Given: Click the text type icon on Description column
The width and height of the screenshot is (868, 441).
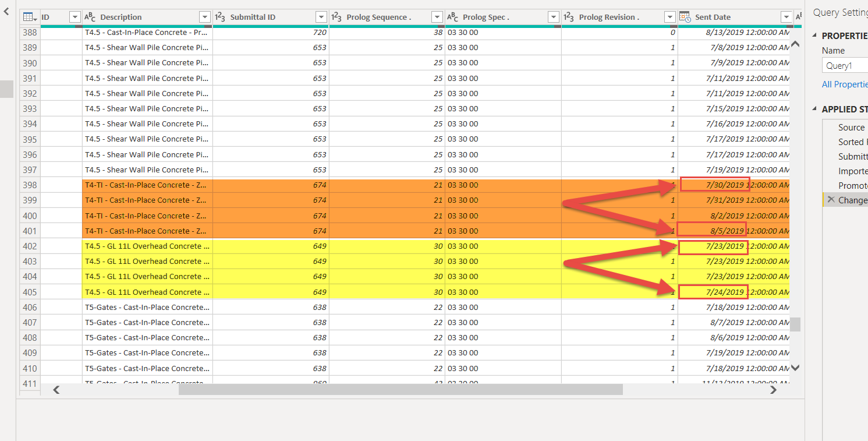Looking at the screenshot, I should pyautogui.click(x=90, y=17).
